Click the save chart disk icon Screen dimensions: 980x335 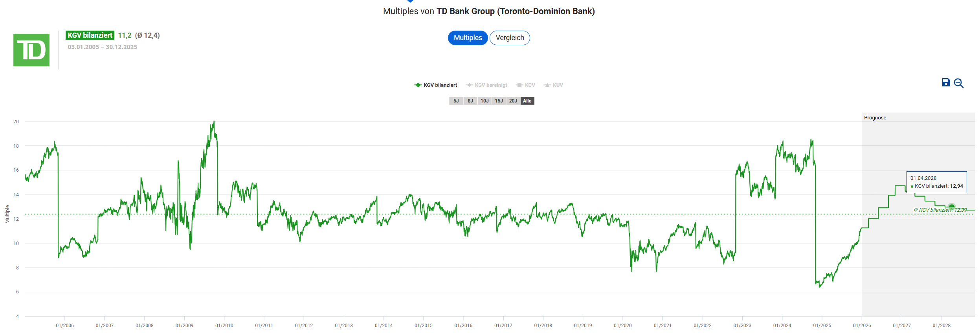point(945,82)
